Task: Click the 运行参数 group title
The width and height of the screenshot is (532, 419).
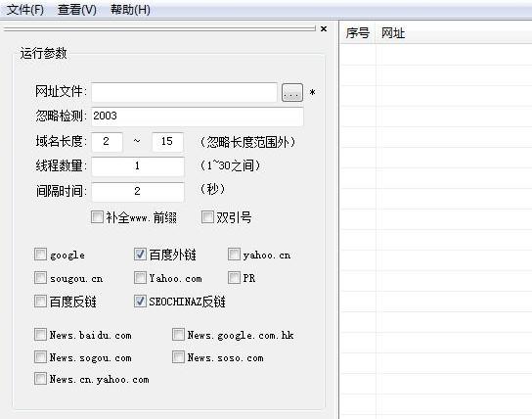Action: (x=43, y=53)
